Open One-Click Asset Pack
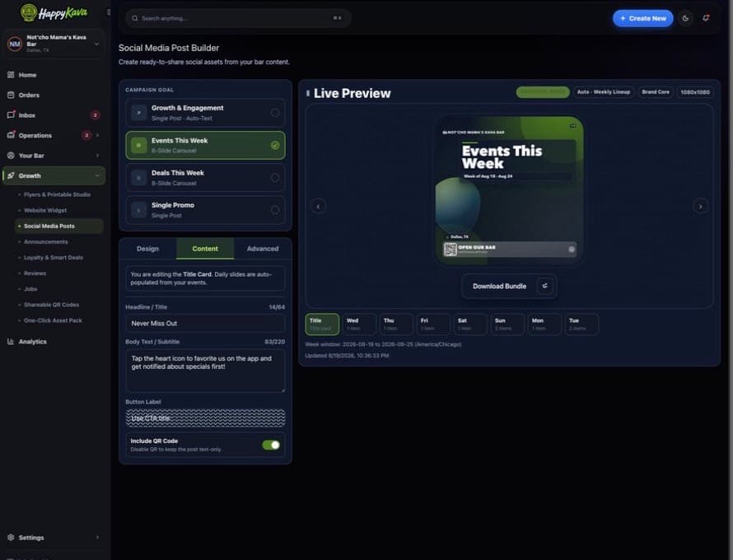Viewport: 733px width, 560px height. click(53, 320)
